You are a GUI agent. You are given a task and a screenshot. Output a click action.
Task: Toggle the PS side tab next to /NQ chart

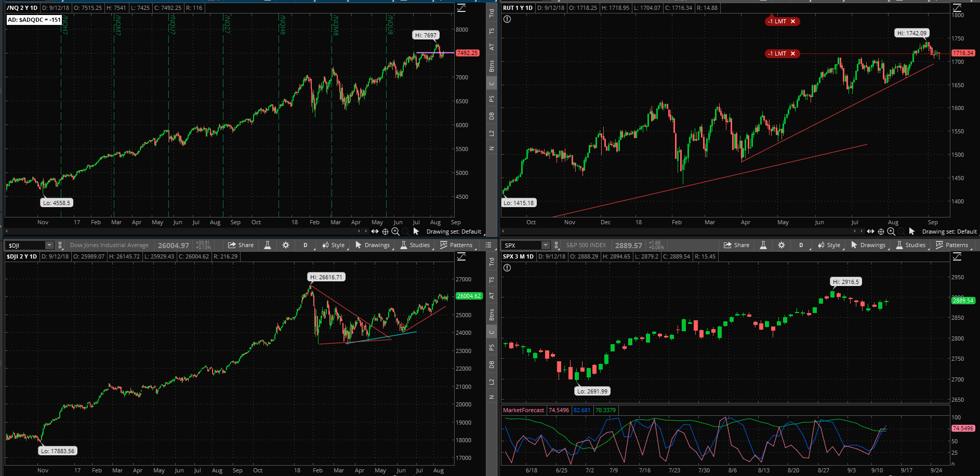click(x=492, y=99)
